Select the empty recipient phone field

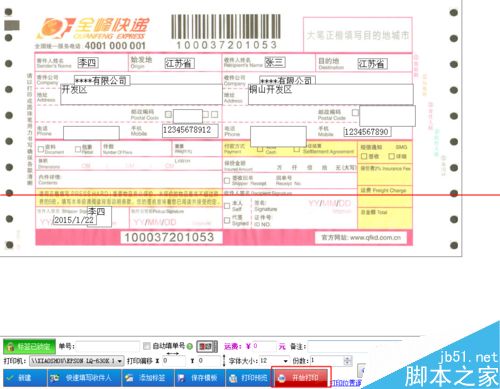click(278, 137)
